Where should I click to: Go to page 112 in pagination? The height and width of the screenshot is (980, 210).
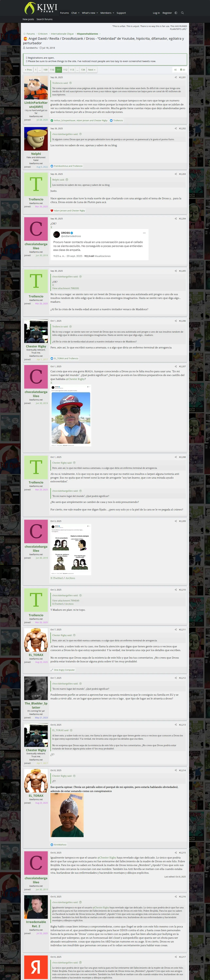pos(65,70)
